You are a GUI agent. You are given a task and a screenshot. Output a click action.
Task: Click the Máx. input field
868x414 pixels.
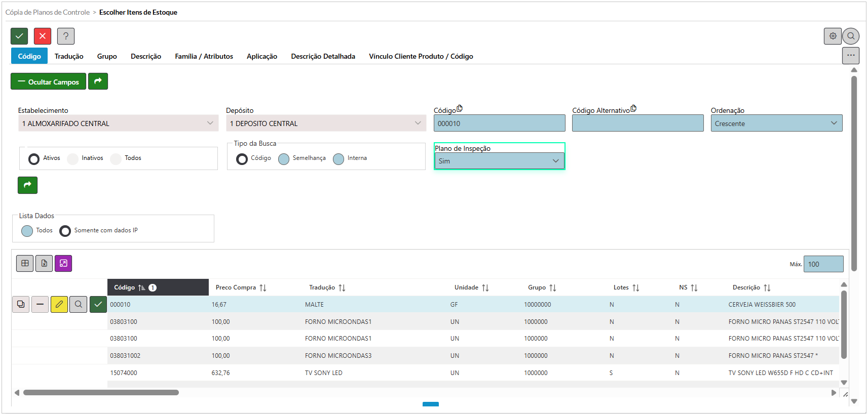[823, 264]
